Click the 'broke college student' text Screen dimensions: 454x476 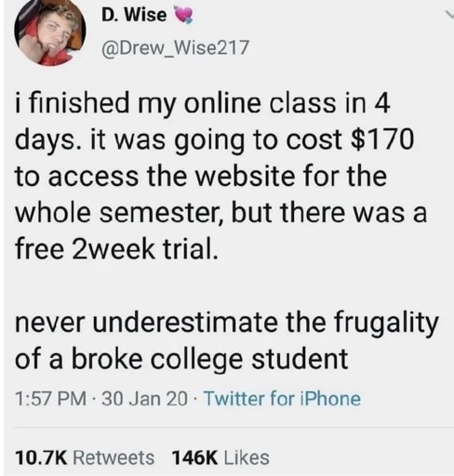coord(209,359)
